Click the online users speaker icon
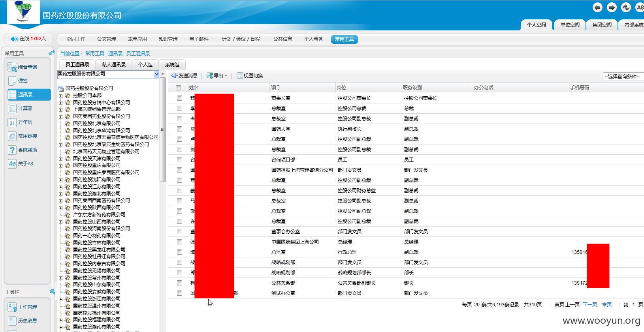This screenshot has height=332, width=644. pyautogui.click(x=14, y=39)
